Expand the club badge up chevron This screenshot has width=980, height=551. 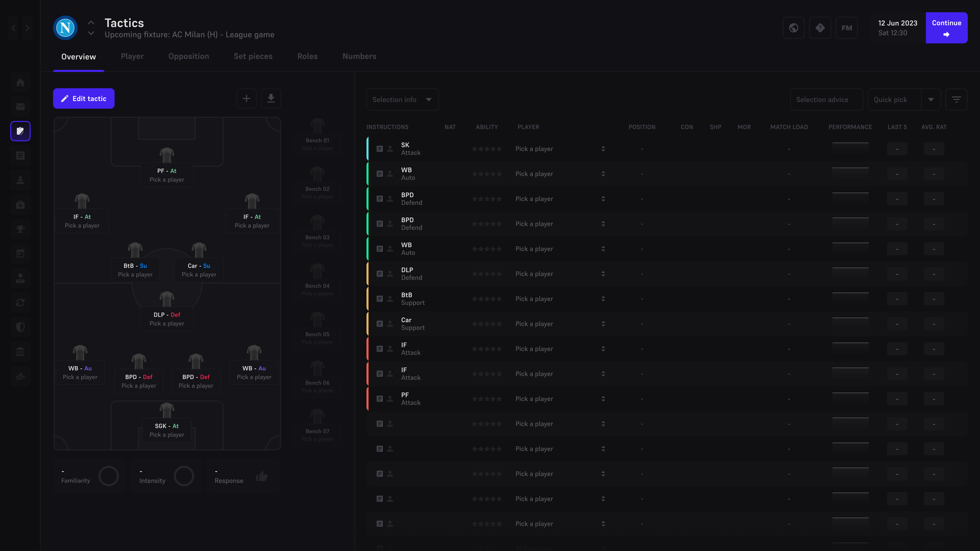tap(91, 22)
